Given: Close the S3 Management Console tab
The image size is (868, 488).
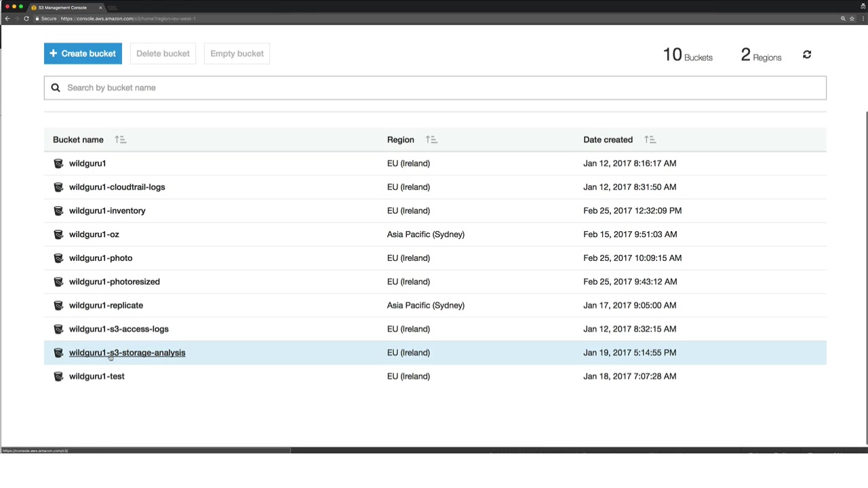Looking at the screenshot, I should [100, 7].
